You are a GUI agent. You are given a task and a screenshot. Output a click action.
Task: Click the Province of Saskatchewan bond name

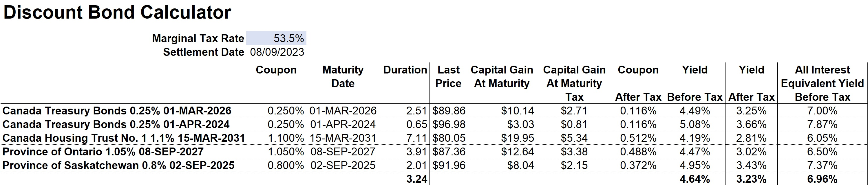118,166
